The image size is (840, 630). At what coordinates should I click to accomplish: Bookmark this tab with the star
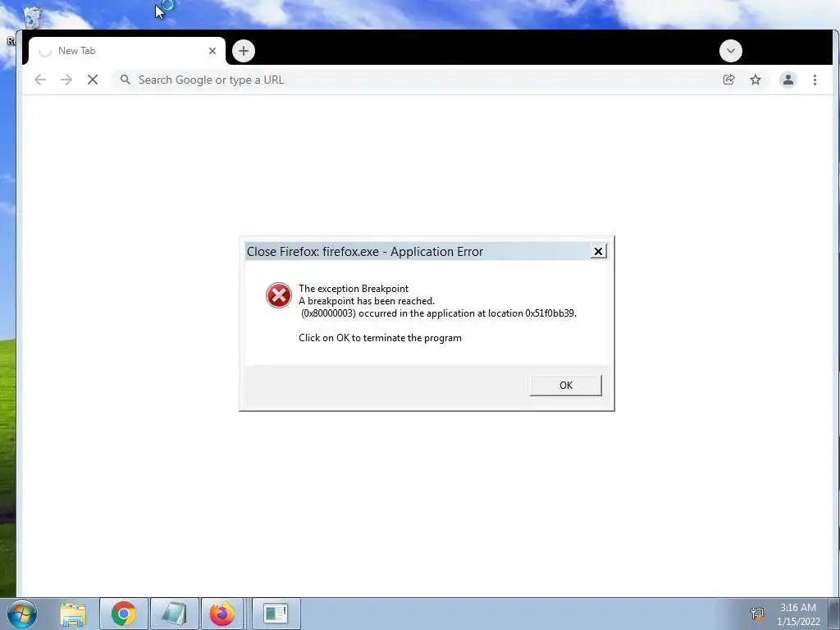[x=756, y=80]
